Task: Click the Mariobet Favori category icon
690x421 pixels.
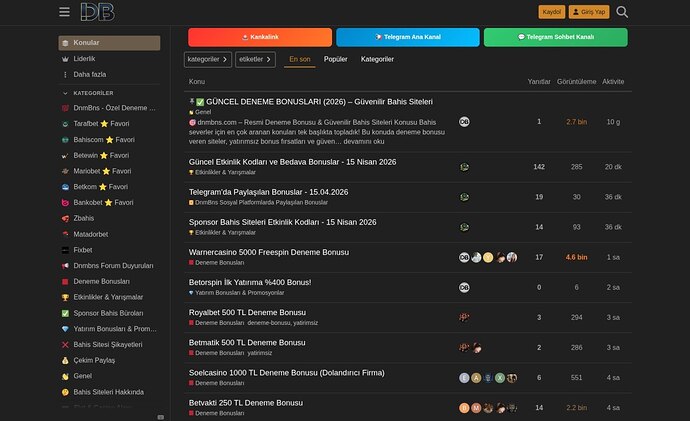Action: pos(65,171)
